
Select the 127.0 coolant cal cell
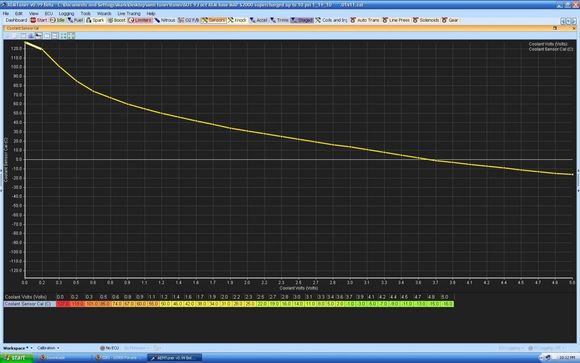pos(63,304)
